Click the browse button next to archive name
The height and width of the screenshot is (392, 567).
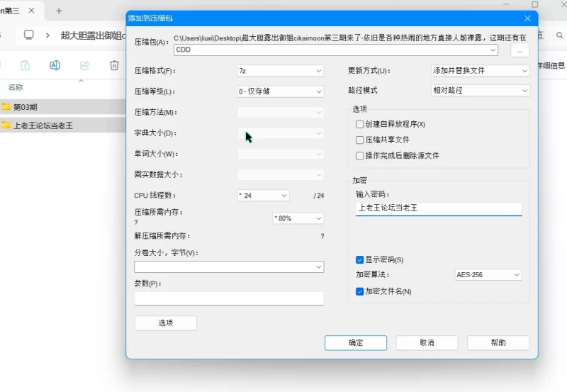520,50
